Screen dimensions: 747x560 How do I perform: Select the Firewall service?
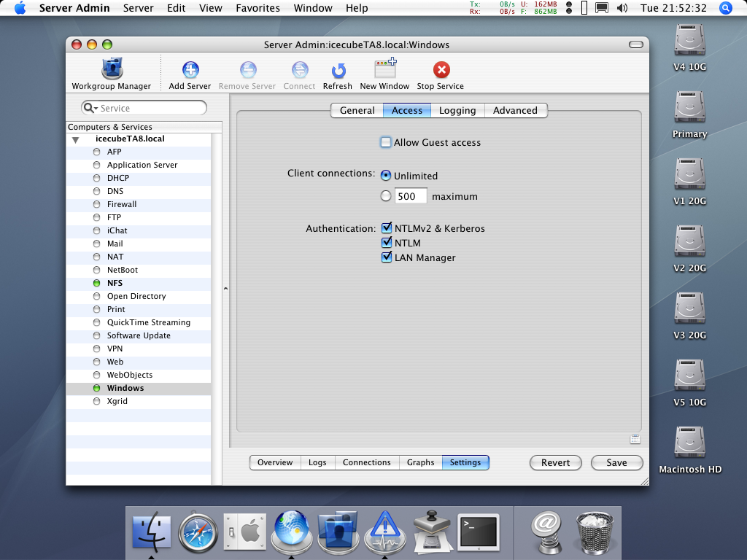[x=139, y=204]
